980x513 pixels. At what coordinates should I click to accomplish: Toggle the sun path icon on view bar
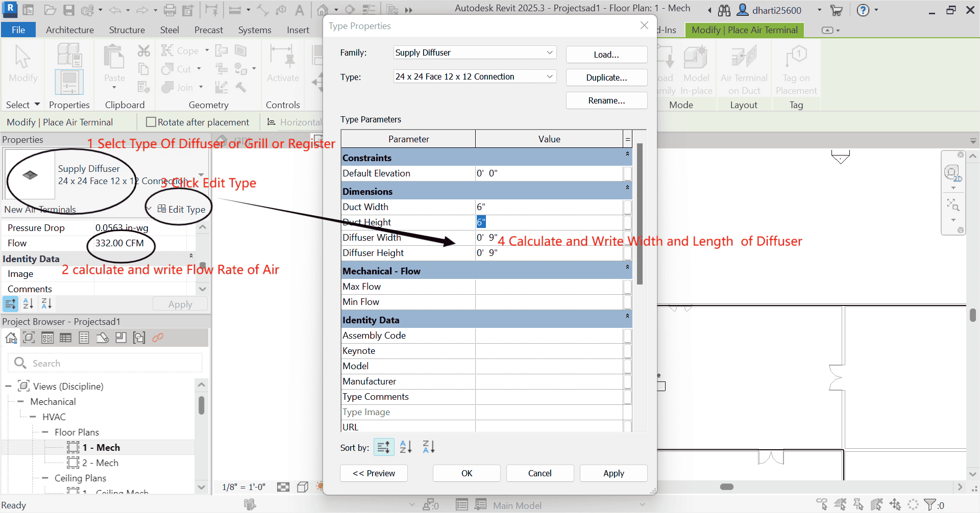320,486
